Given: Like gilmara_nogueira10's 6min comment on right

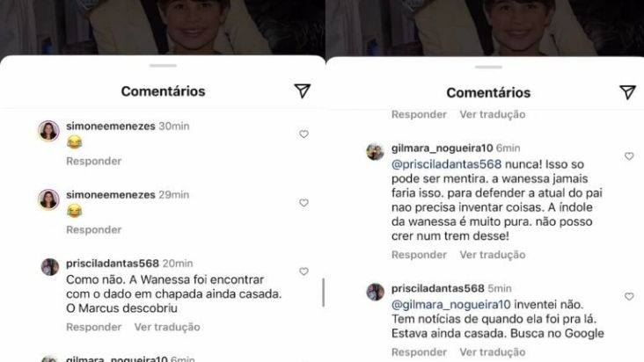Looking at the screenshot, I should click(x=629, y=156).
